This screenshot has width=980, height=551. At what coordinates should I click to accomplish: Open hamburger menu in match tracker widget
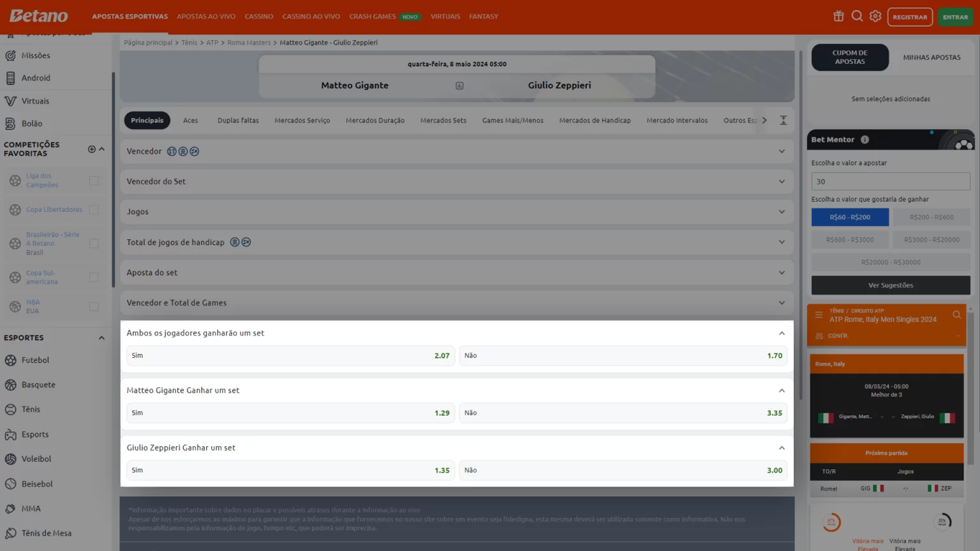(x=819, y=315)
